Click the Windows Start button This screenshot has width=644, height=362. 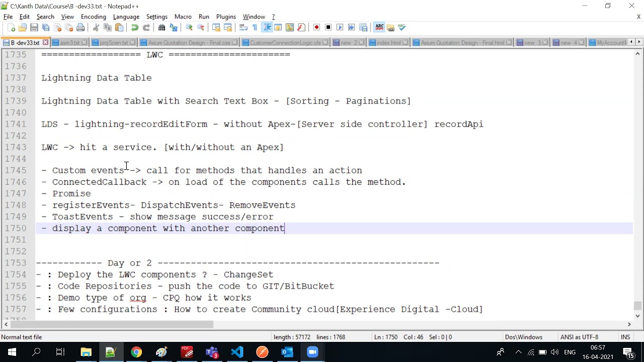[12, 352]
